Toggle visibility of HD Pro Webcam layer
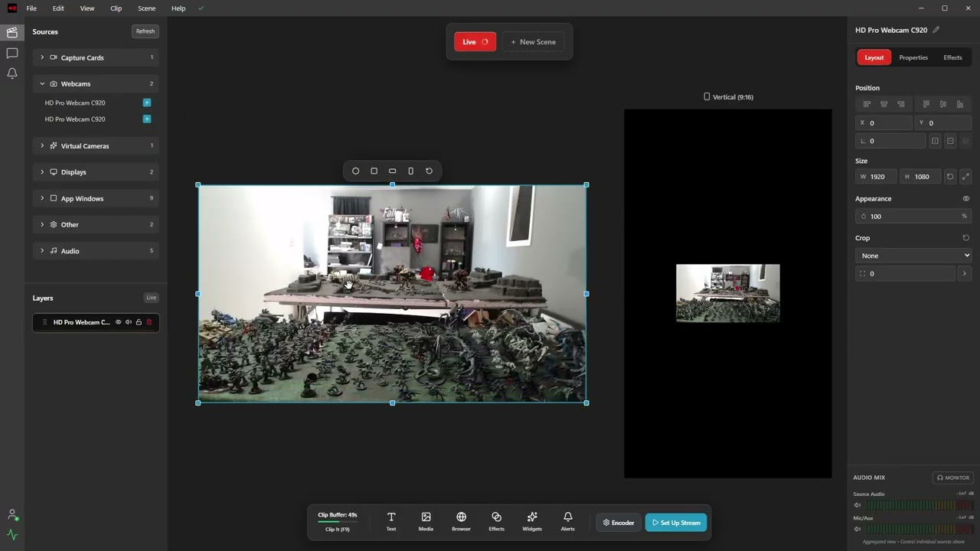Image resolution: width=980 pixels, height=551 pixels. [x=118, y=322]
